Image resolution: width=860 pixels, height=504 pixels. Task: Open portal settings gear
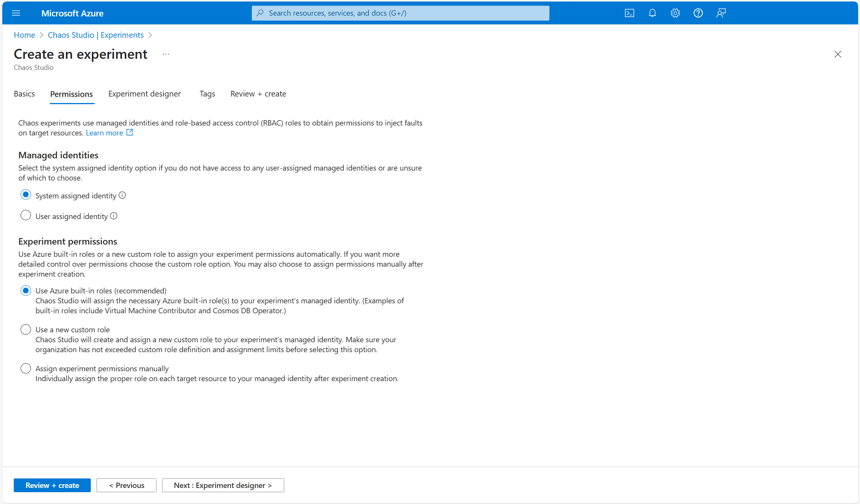pos(675,13)
